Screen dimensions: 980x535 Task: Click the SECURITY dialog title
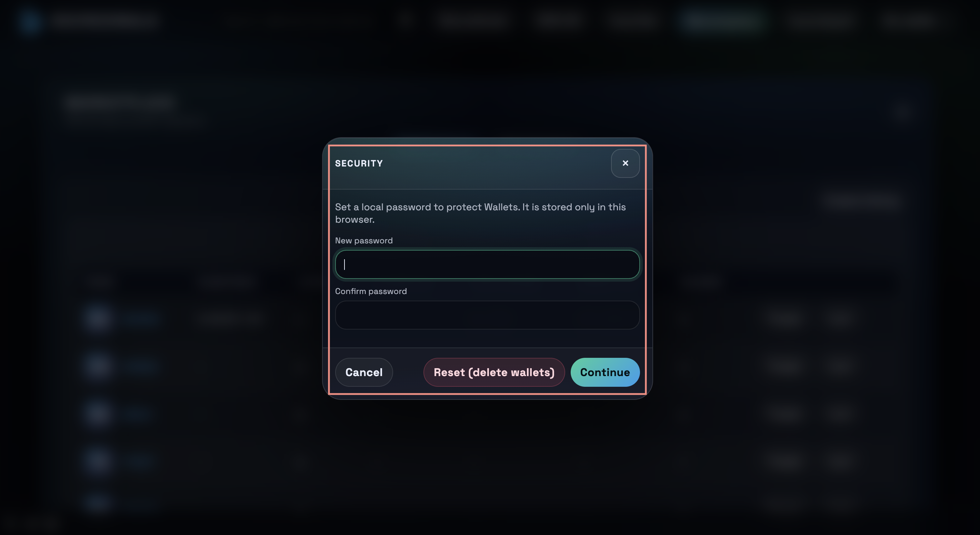point(358,163)
